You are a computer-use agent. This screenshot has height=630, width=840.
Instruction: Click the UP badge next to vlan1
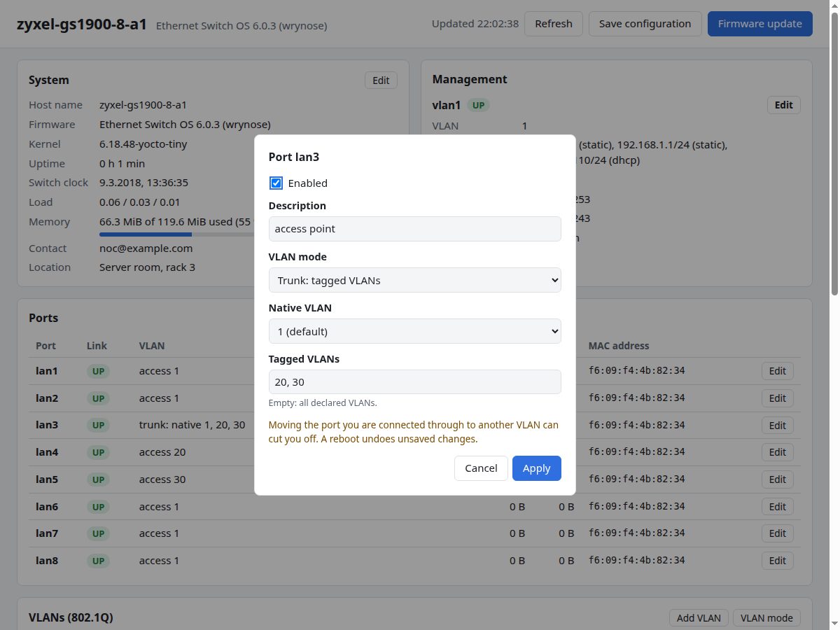tap(478, 106)
